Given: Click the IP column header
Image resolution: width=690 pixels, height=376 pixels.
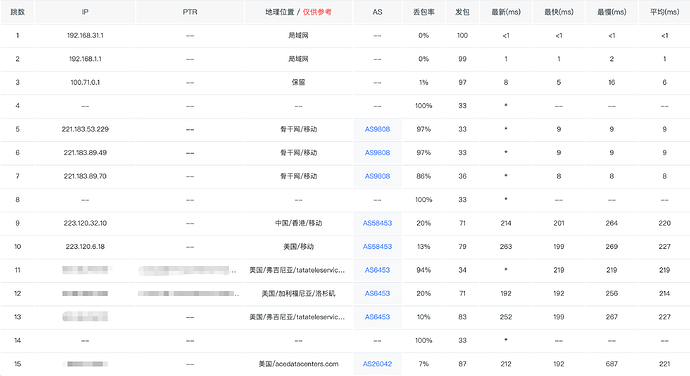Looking at the screenshot, I should point(85,12).
